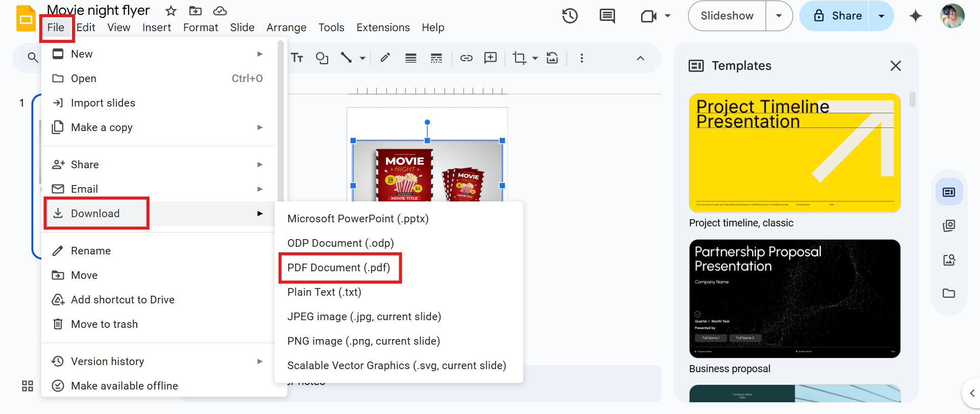Show the grid view of slides
Viewport: 980px width, 414px height.
click(28, 386)
